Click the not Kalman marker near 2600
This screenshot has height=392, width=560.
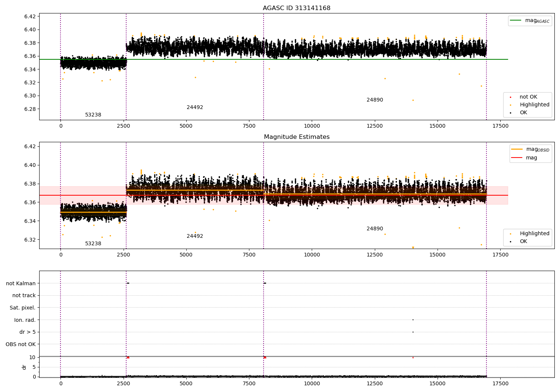[x=128, y=283]
